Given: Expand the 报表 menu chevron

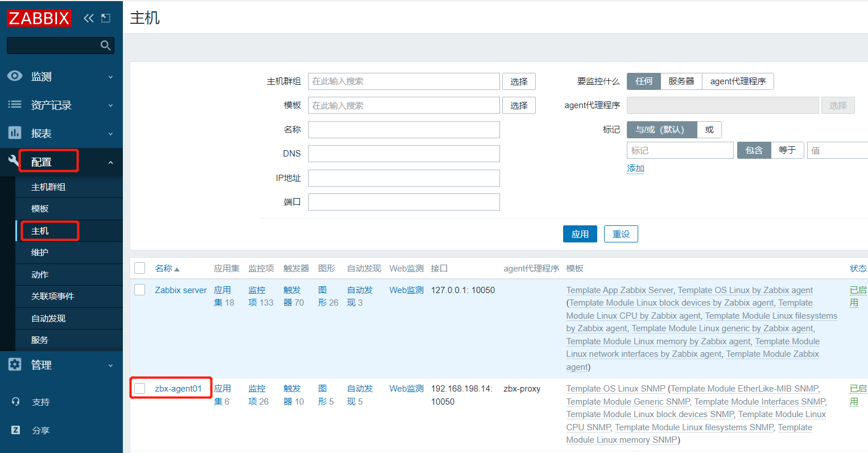Looking at the screenshot, I should point(110,134).
